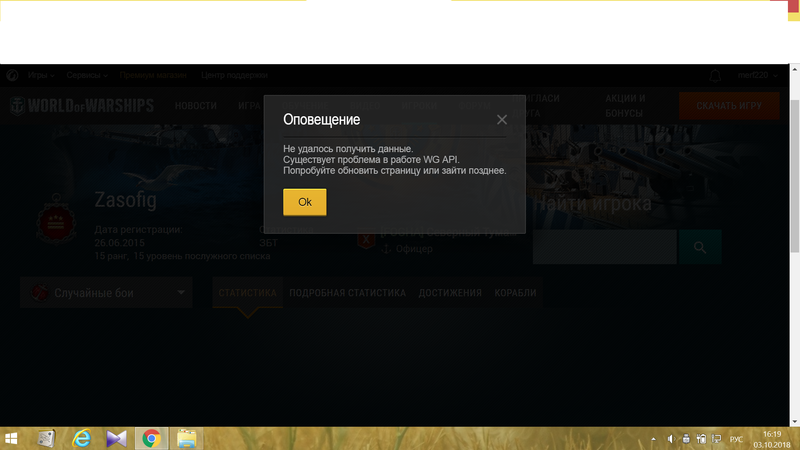Click scrollbar down arrow
Image resolution: width=800 pixels, height=450 pixels.
coord(794,421)
